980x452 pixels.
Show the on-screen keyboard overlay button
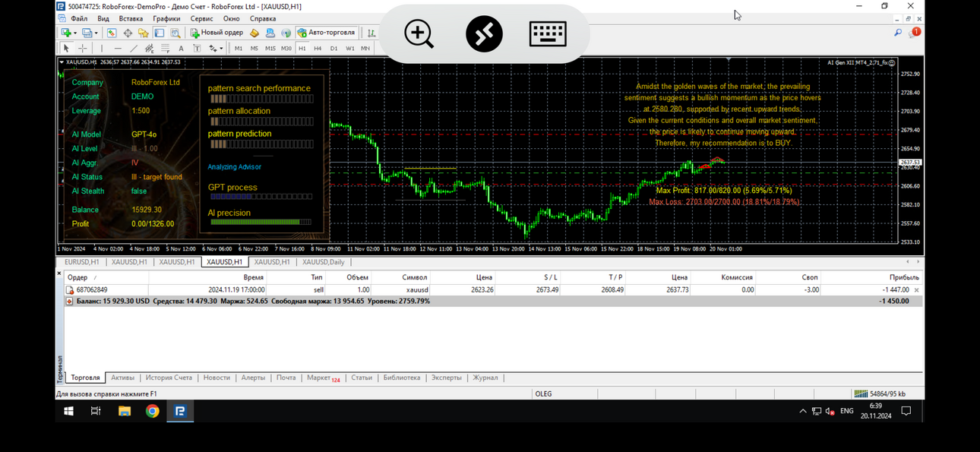(548, 34)
